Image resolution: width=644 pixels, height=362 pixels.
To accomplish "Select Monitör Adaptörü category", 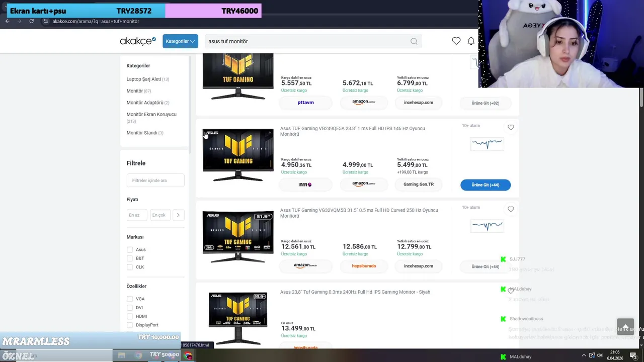I will pos(148,103).
